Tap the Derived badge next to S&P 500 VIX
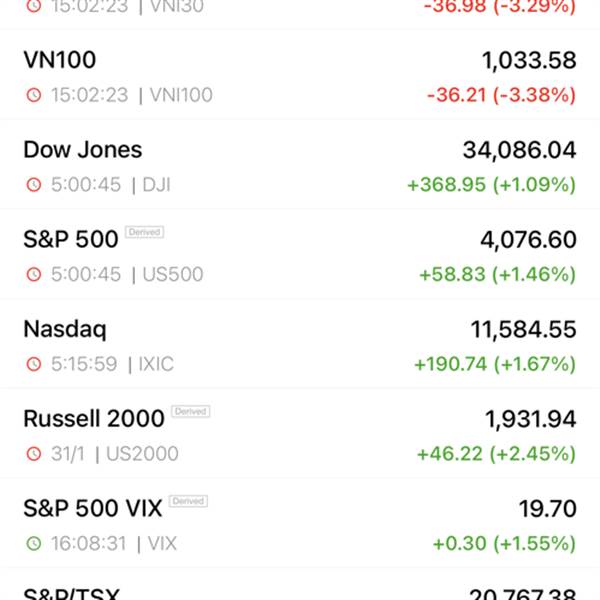Viewport: 600px width, 600px height. coord(188,501)
